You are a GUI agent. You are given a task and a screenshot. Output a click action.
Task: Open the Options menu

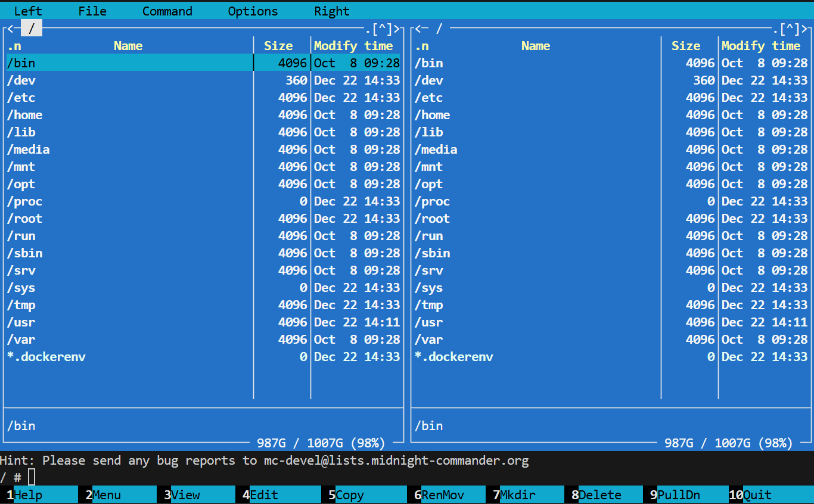pos(253,11)
